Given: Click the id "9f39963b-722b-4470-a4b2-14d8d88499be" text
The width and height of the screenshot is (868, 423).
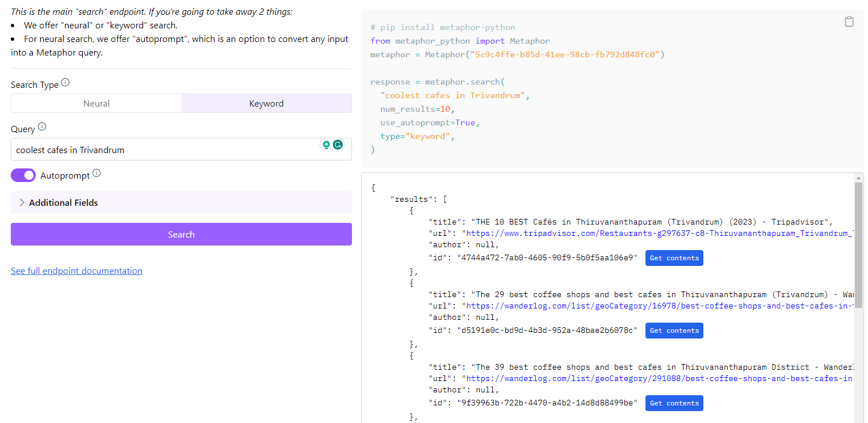Looking at the screenshot, I should pos(547,403).
